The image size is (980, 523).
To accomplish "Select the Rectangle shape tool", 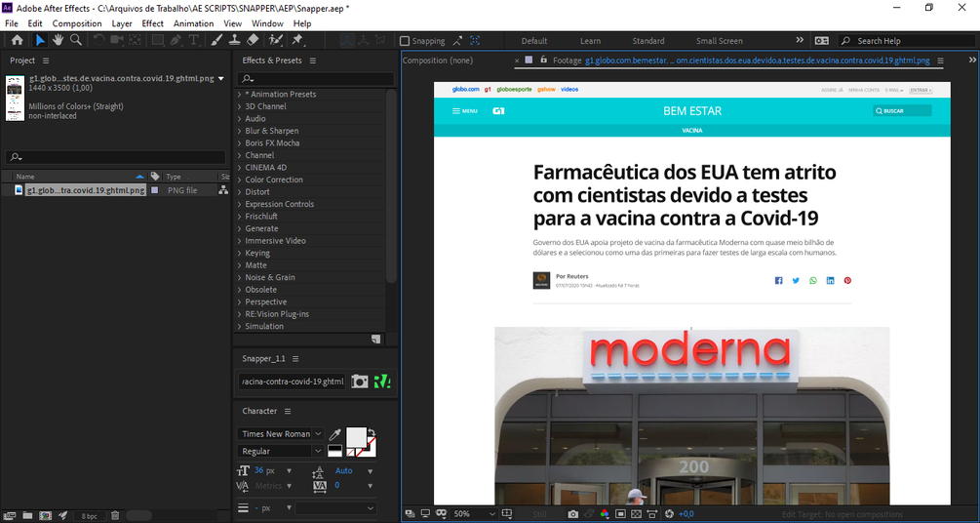I will click(158, 40).
